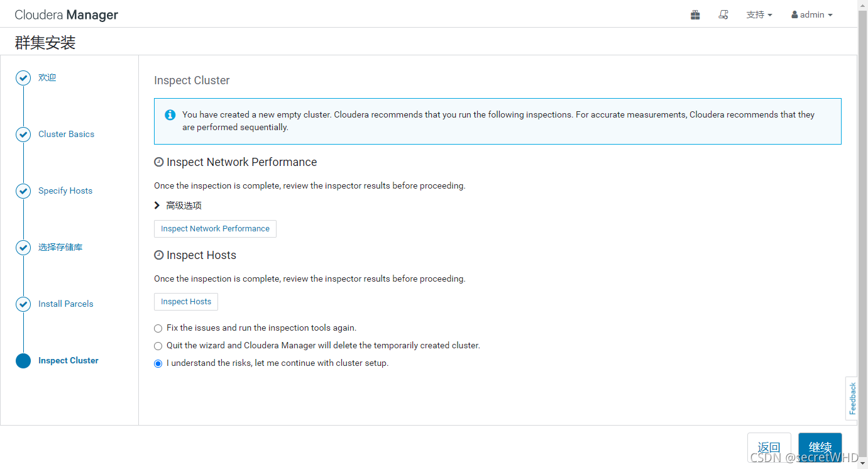Click clock icon beside Inspect Network Performance heading
The height and width of the screenshot is (469, 868).
click(x=159, y=162)
